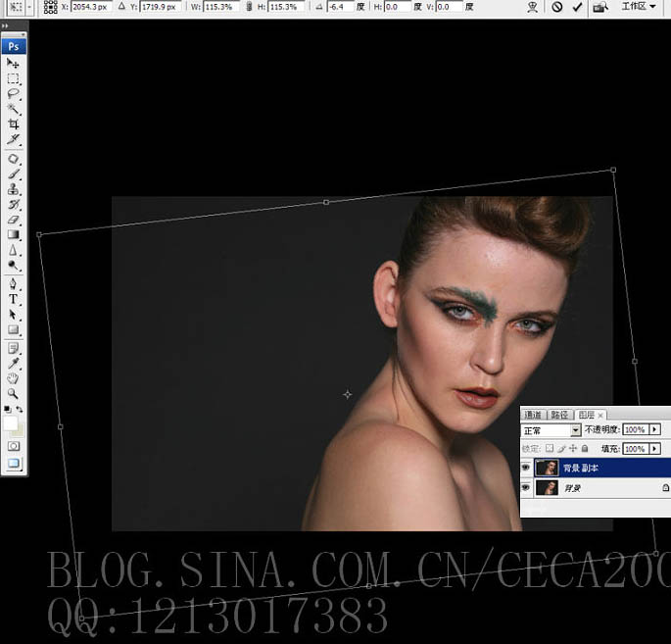671x644 pixels.
Task: Toggle lock all padlock in the Layers panel
Action: (x=585, y=448)
